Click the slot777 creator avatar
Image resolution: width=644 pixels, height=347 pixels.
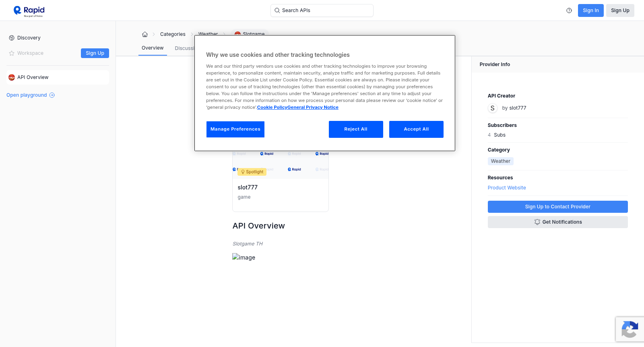pos(493,108)
